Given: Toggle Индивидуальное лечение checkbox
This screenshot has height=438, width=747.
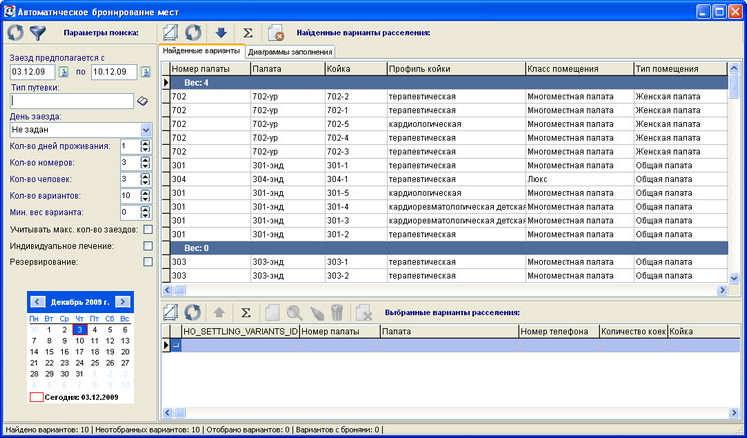Looking at the screenshot, I should 148,246.
